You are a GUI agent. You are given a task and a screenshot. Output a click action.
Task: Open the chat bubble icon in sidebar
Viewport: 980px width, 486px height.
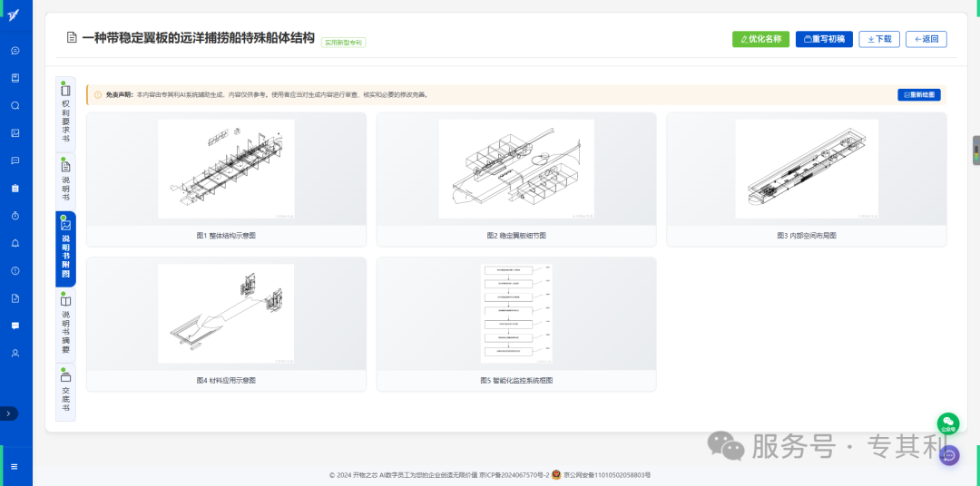(15, 51)
